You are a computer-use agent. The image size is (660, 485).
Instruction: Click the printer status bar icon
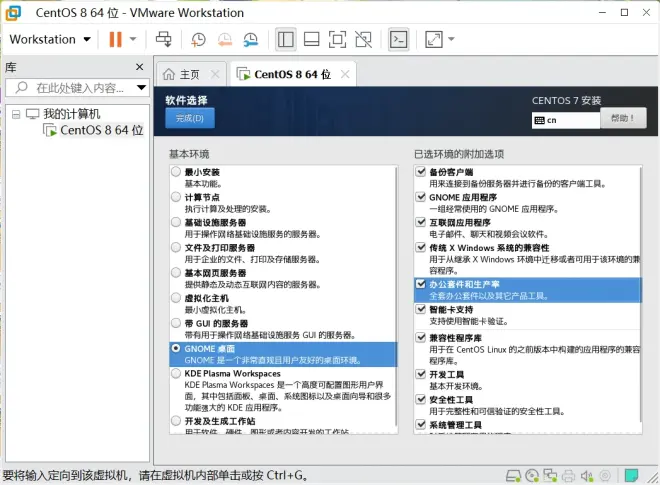coord(568,476)
